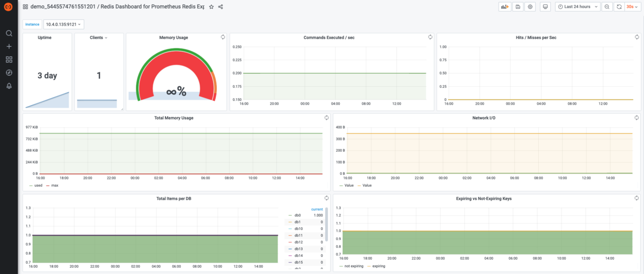Save the dashboard with the disk icon
Image resolution: width=644 pixels, height=274 pixels.
(x=518, y=7)
